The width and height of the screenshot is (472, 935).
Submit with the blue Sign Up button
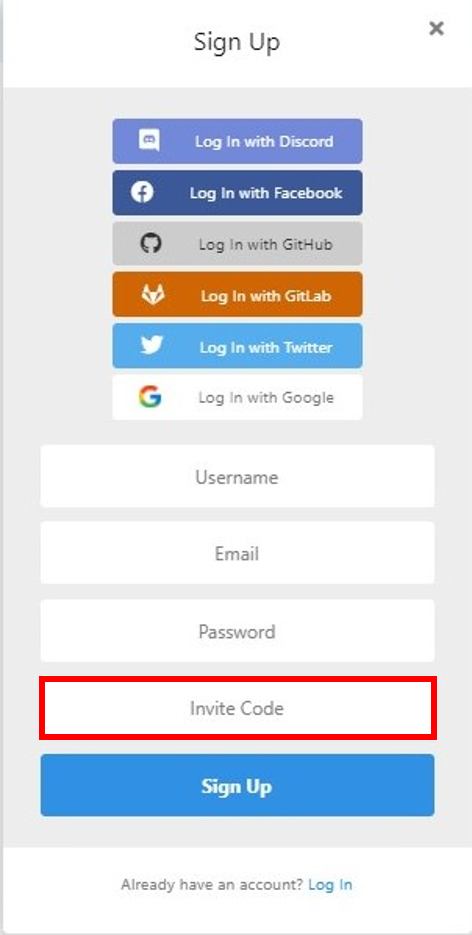(237, 785)
